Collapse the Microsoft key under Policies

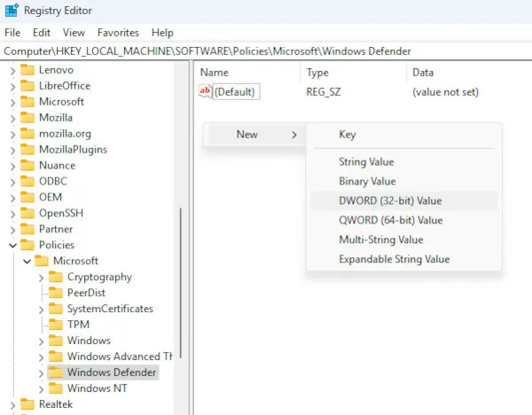pyautogui.click(x=27, y=262)
